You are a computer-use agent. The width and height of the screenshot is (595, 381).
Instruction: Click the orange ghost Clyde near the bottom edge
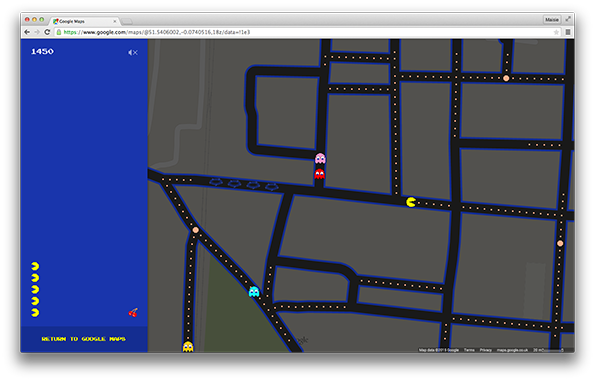pos(188,346)
